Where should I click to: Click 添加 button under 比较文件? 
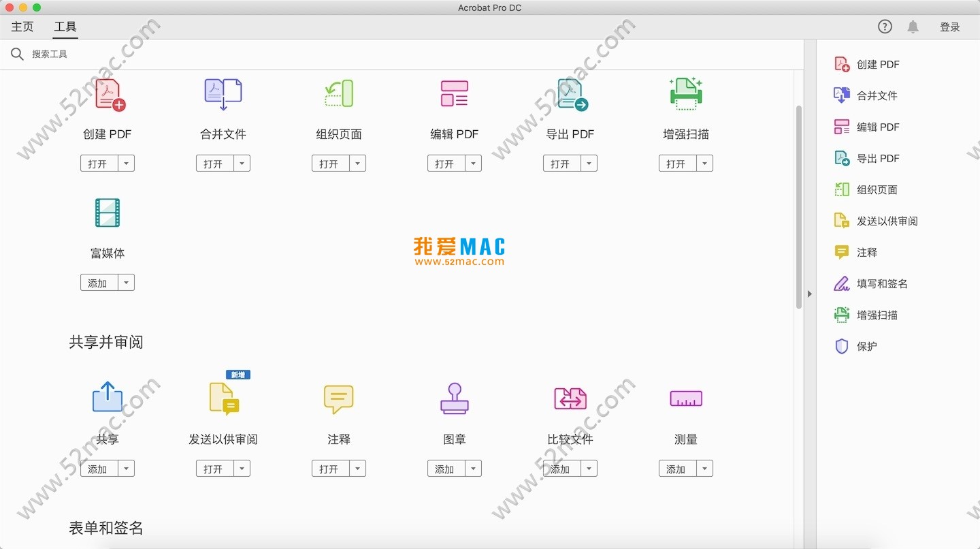click(x=562, y=469)
